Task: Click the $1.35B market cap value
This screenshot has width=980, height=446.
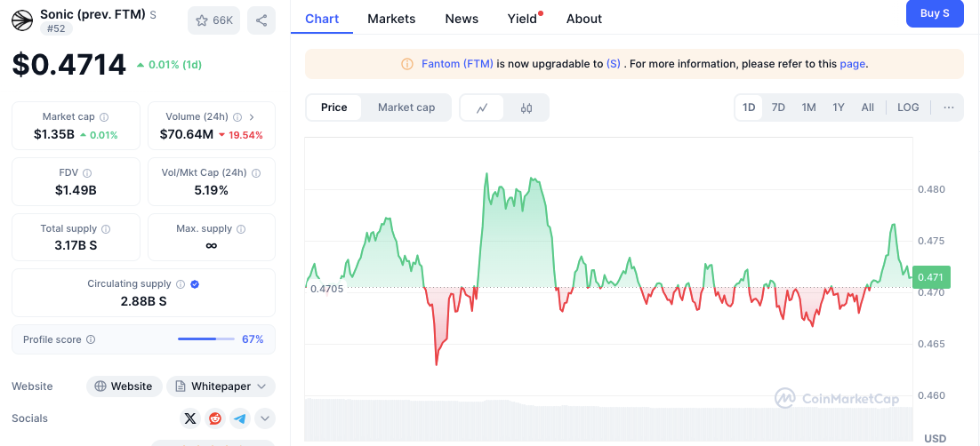Action: click(54, 134)
